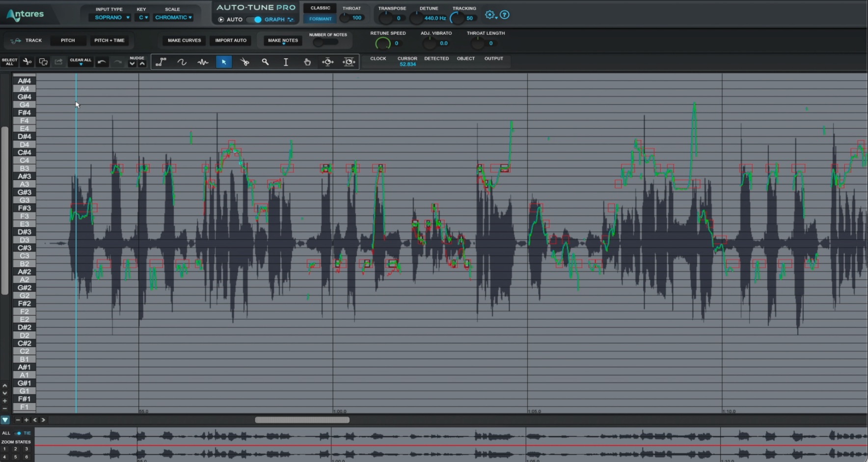The image size is (868, 462).
Task: Click the Make Curves button
Action: point(184,40)
